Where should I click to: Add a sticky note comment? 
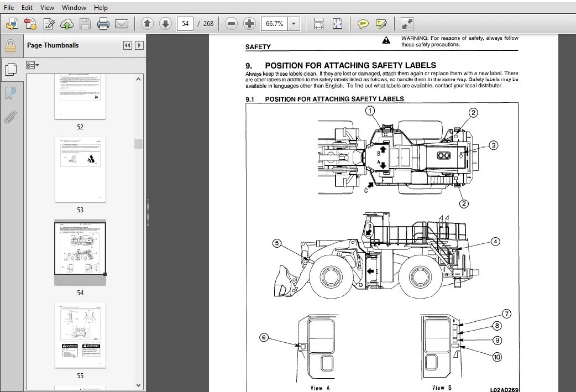point(363,24)
